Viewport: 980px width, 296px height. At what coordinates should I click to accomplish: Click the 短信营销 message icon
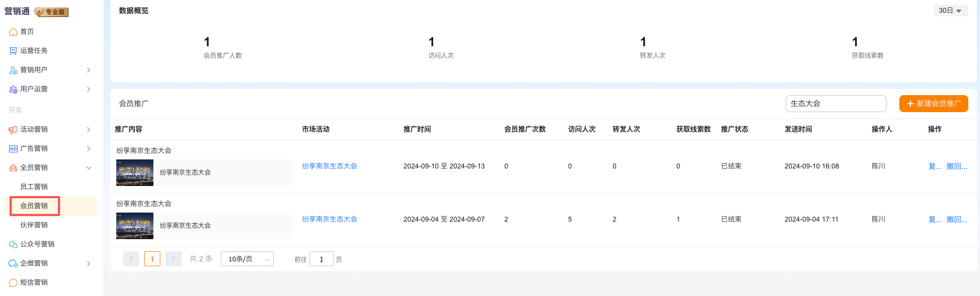click(x=13, y=283)
